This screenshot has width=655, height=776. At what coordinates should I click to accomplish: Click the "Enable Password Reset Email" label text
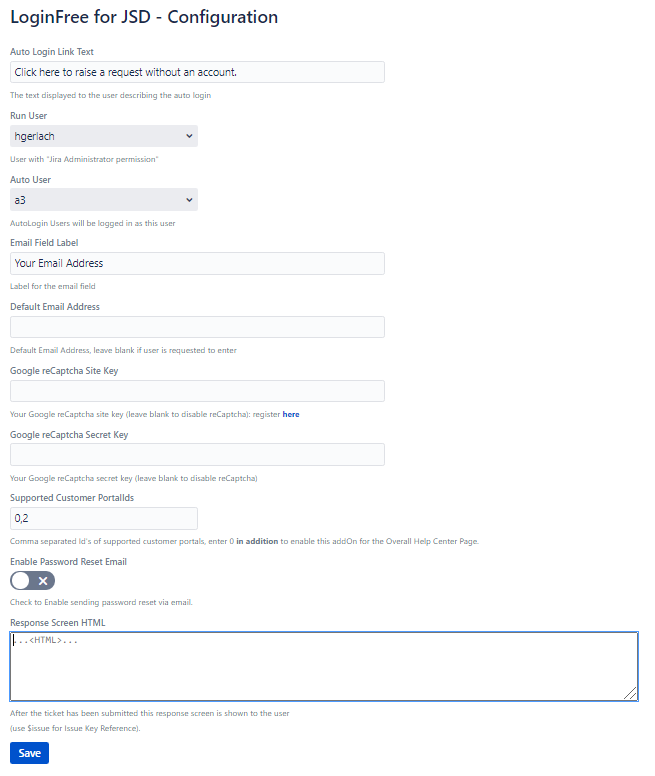click(x=68, y=562)
